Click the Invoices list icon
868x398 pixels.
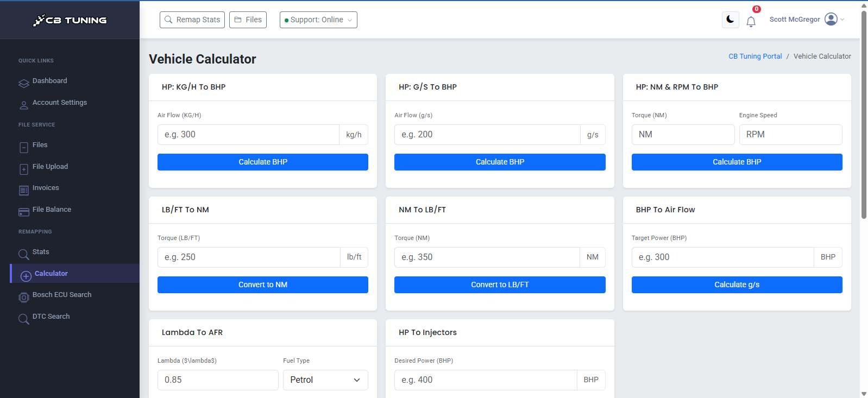click(24, 191)
